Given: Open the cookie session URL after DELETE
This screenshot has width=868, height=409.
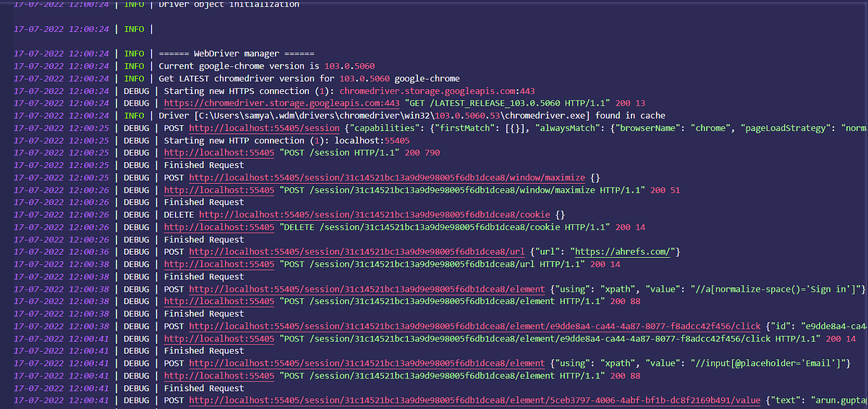Looking at the screenshot, I should [375, 214].
